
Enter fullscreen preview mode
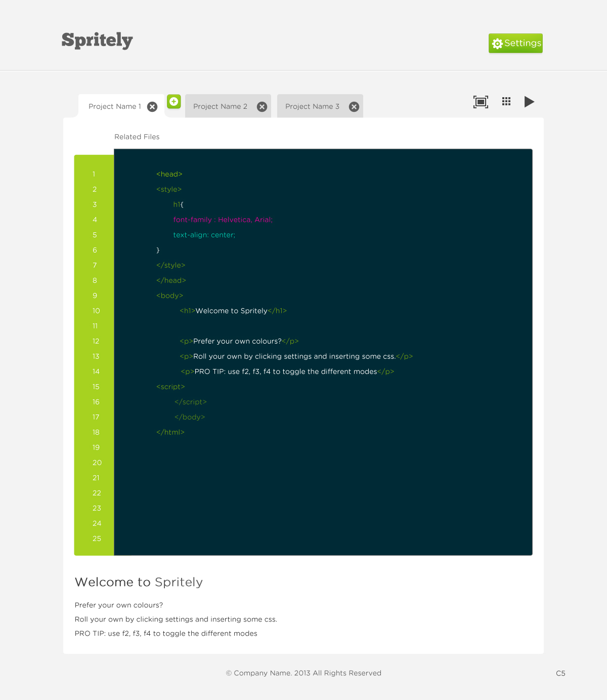click(481, 102)
